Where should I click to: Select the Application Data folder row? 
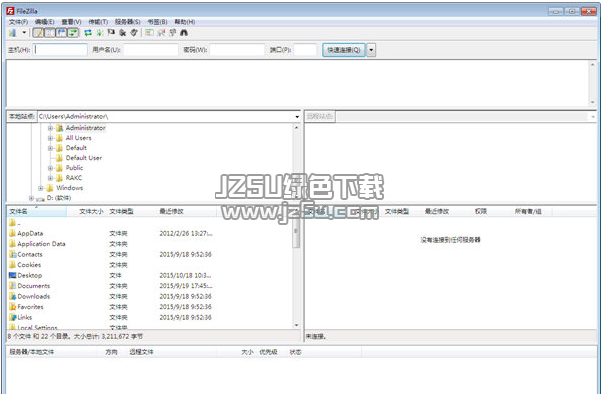click(x=149, y=244)
